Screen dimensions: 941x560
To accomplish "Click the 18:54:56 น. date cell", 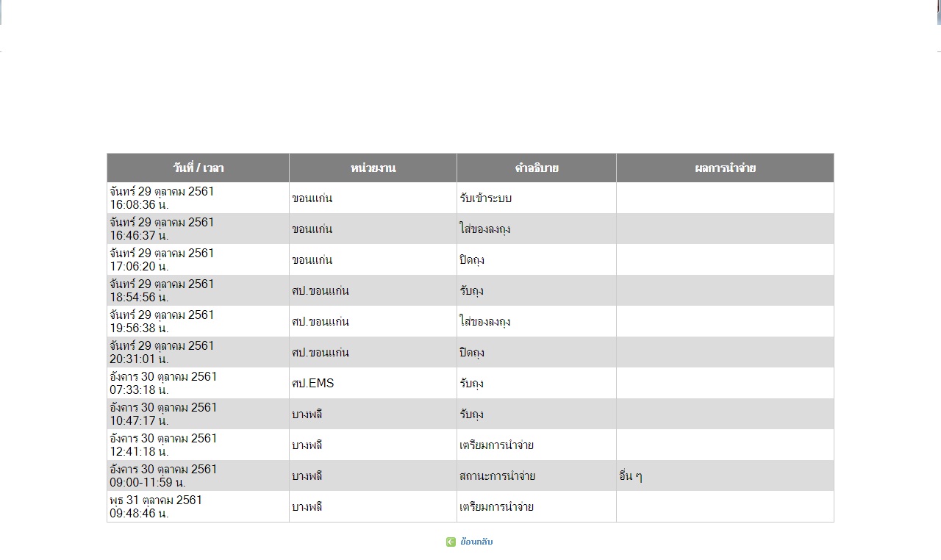I will 198,290.
